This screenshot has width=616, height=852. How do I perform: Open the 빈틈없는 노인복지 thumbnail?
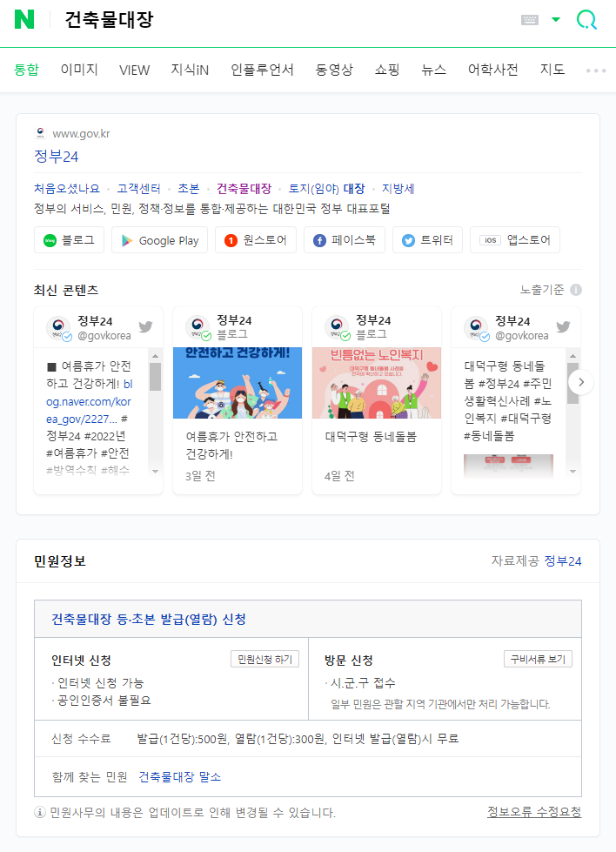tap(377, 383)
